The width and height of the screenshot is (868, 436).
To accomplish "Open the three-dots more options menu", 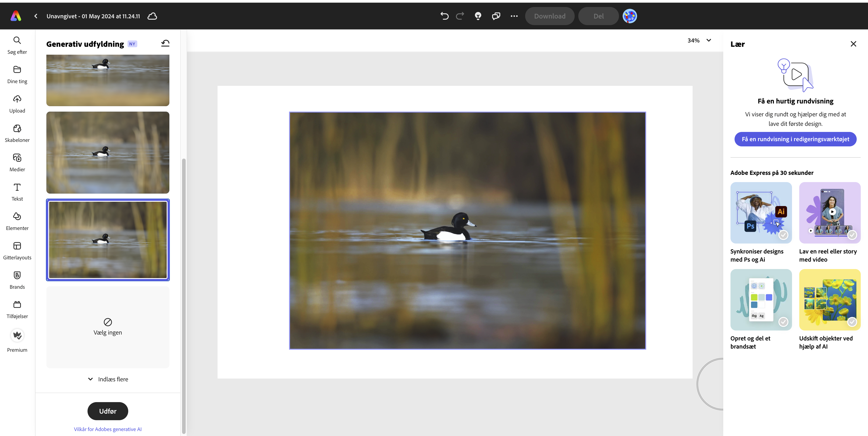I will tap(514, 16).
